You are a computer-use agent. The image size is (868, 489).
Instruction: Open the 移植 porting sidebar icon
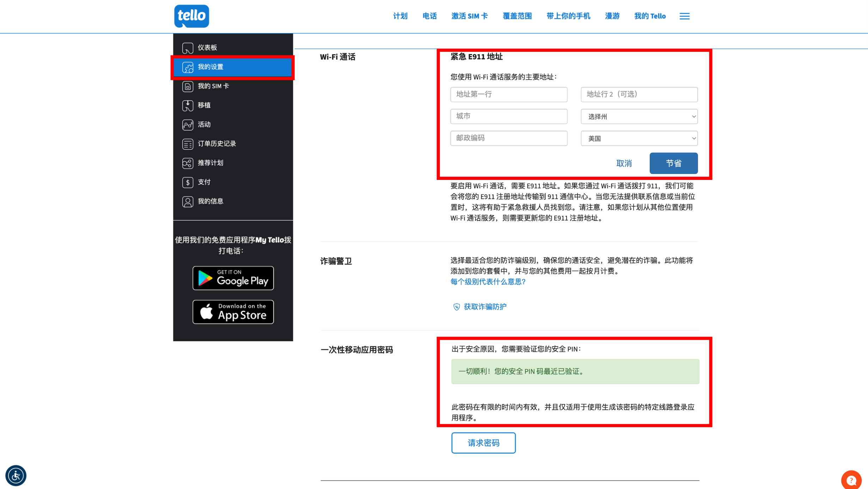coord(188,105)
